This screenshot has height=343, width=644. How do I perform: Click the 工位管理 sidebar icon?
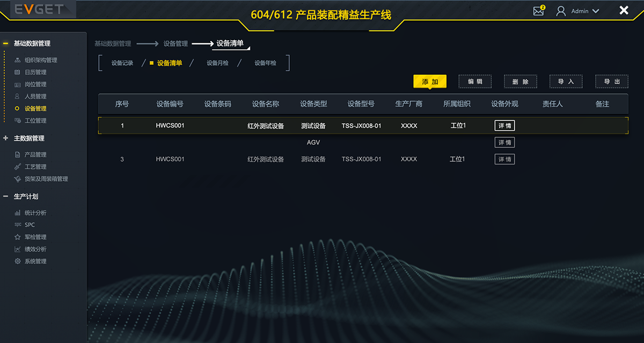coord(18,121)
